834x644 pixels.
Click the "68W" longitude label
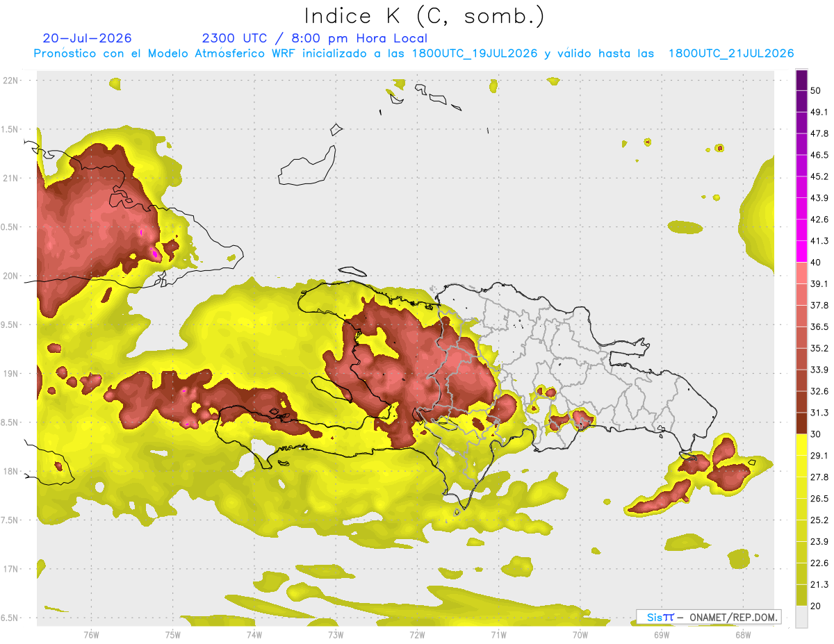(742, 635)
